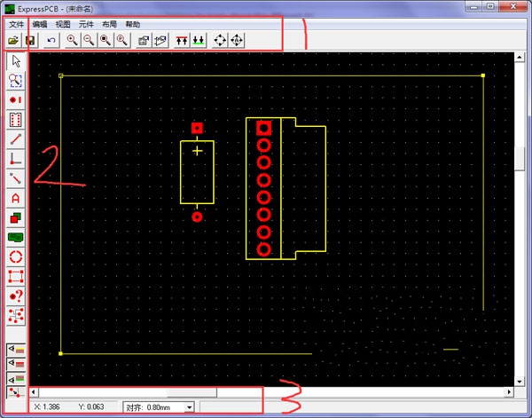Toggle the red top copper layer button

point(182,41)
